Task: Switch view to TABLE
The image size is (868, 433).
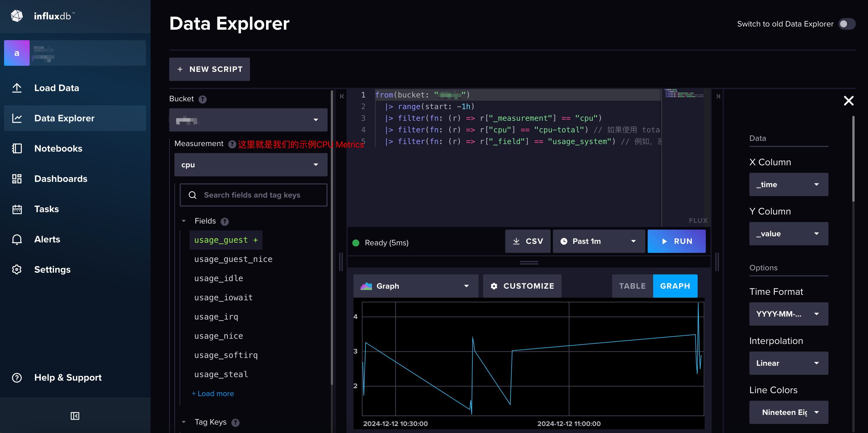Action: pos(632,286)
